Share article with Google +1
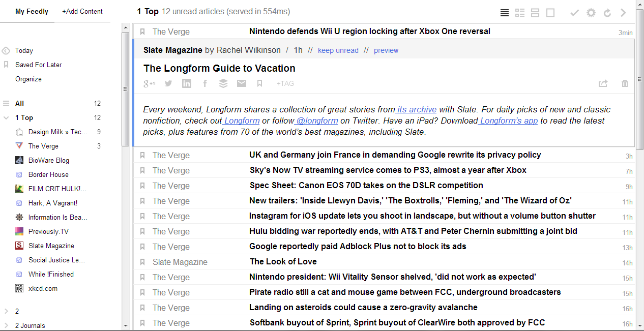644x331 pixels. [x=149, y=83]
